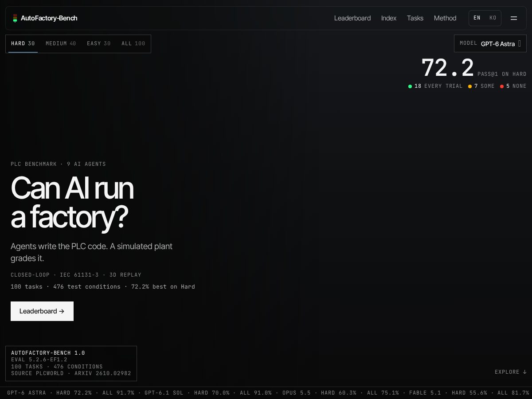
Task: Click the white Leaderboard → button
Action: click(42, 311)
